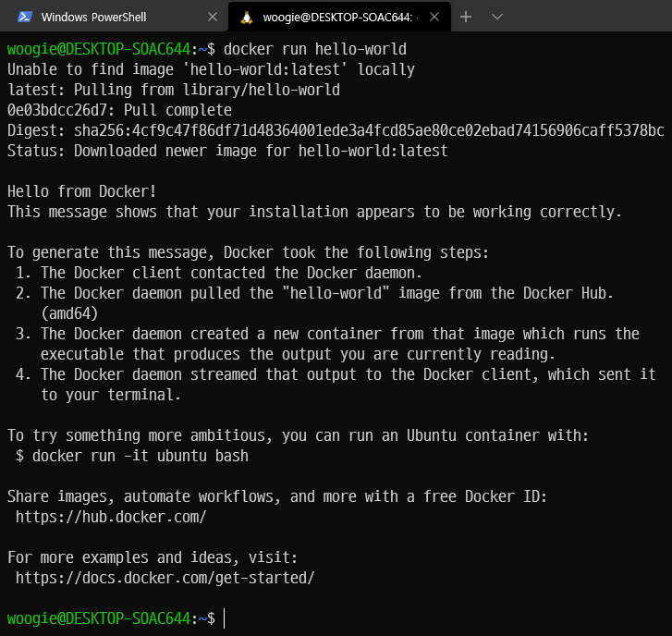The width and height of the screenshot is (672, 636).
Task: Switch to the Windows PowerShell tab
Action: (114, 18)
